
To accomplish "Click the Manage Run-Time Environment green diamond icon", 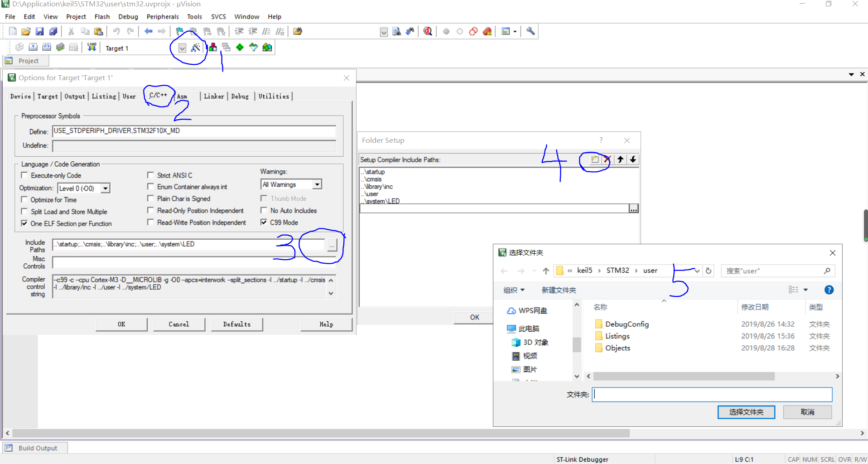I will [x=240, y=47].
